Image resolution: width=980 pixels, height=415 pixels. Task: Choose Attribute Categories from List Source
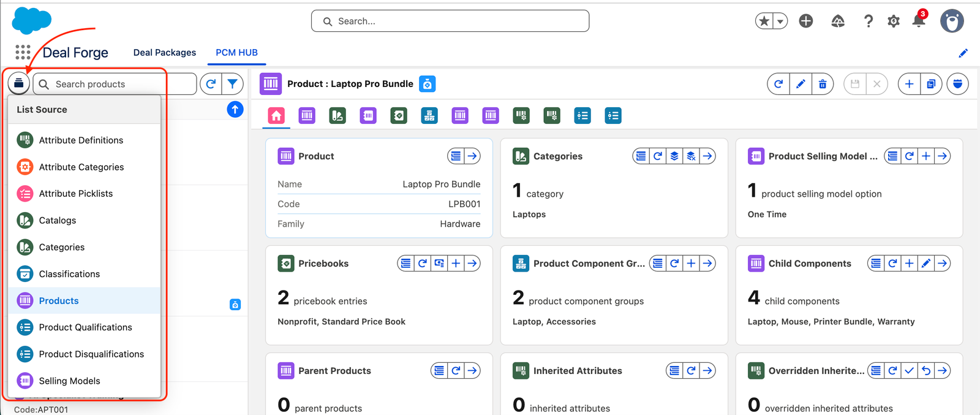pyautogui.click(x=85, y=167)
